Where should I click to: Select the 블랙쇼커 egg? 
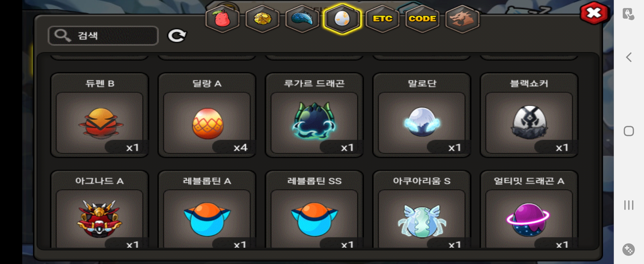click(529, 115)
